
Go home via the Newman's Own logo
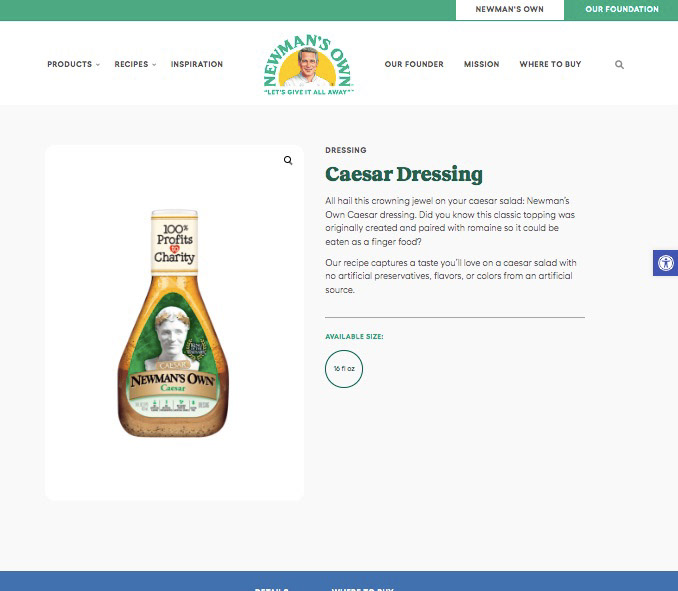click(308, 65)
